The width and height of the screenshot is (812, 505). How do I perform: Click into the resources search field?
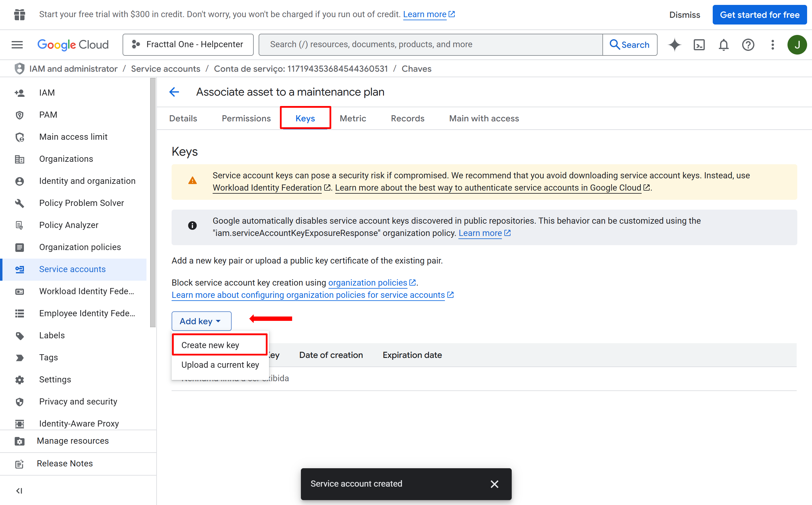pos(431,44)
